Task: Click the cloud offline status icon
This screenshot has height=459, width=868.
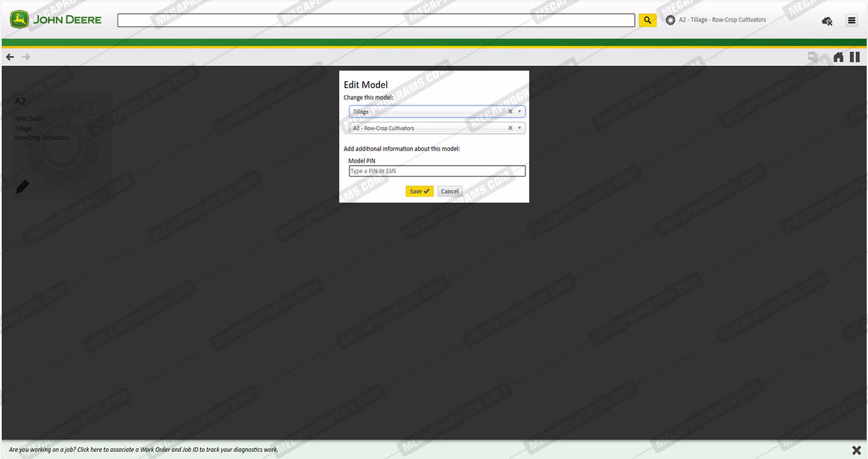Action: tap(827, 21)
